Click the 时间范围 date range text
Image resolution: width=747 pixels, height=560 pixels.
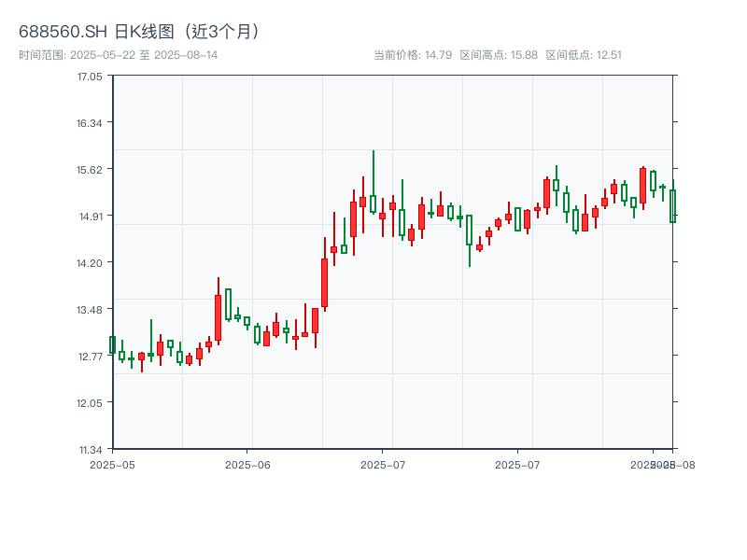119,55
